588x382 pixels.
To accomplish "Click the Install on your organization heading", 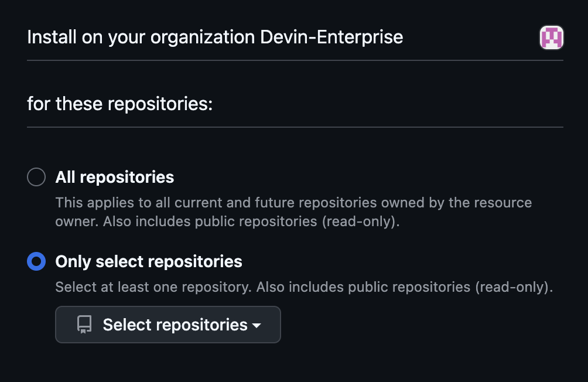I will [214, 37].
